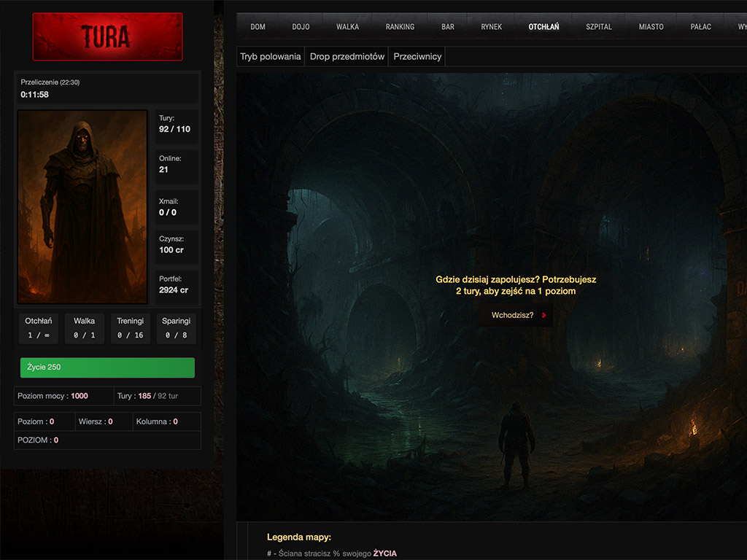The image size is (747, 560).
Task: Switch to the Tryb polowania tab
Action: [x=270, y=57]
